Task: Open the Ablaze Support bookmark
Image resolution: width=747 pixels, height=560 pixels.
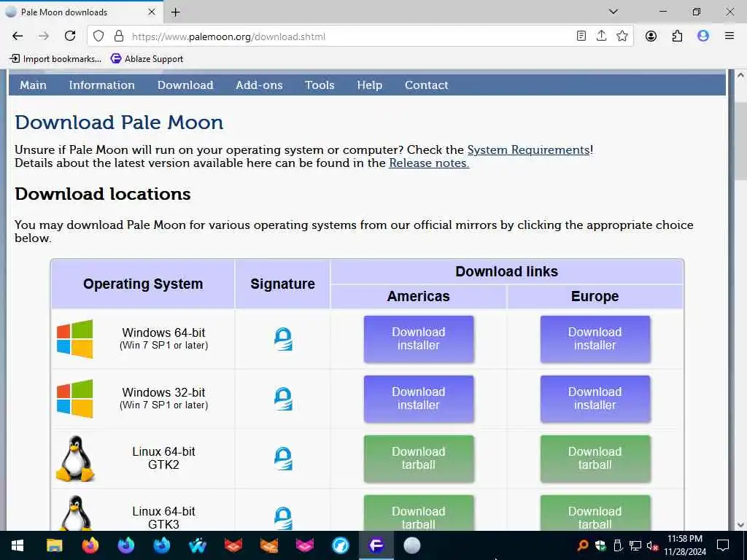Action: (147, 58)
